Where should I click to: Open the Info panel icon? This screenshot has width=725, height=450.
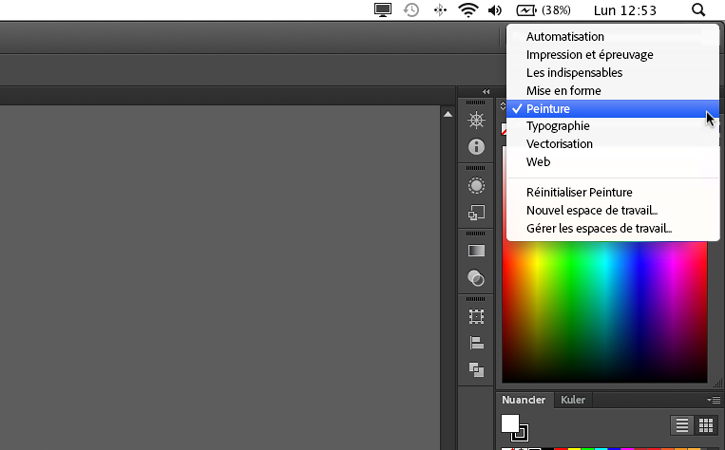click(x=476, y=147)
